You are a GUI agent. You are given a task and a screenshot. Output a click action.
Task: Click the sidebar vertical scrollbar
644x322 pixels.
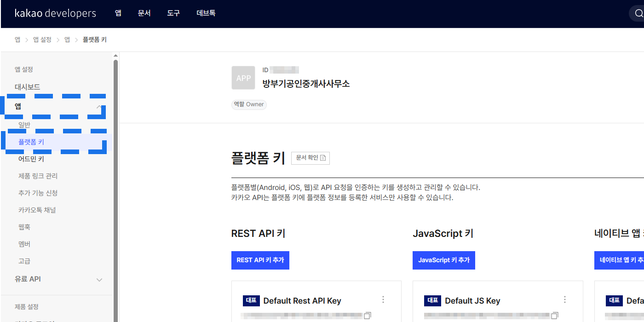click(x=115, y=184)
